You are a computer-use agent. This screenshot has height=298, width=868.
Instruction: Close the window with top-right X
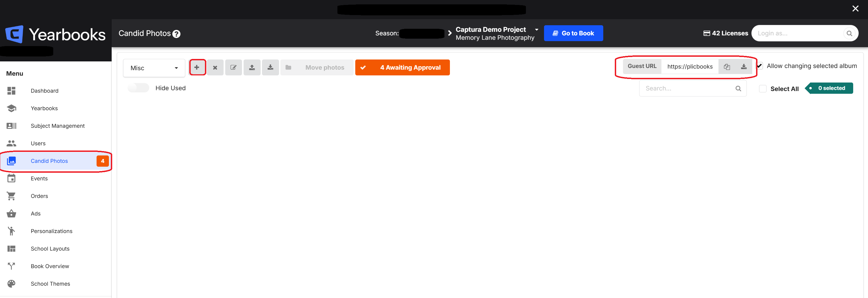click(855, 9)
